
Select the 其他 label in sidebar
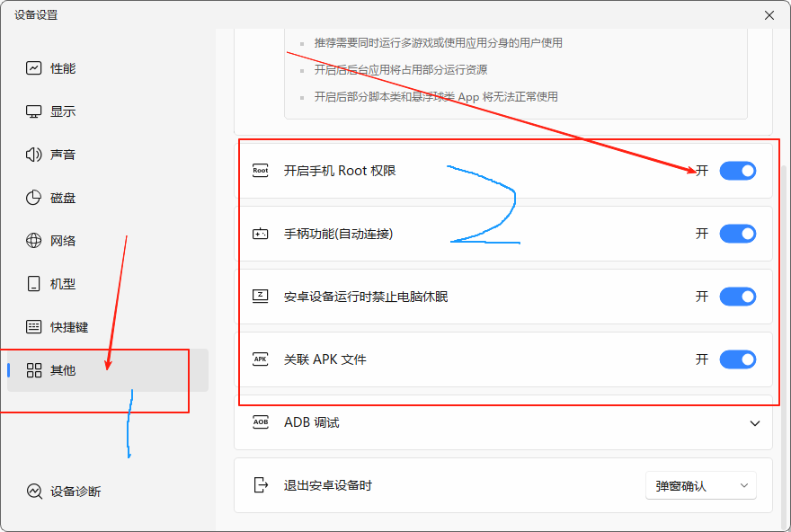63,370
